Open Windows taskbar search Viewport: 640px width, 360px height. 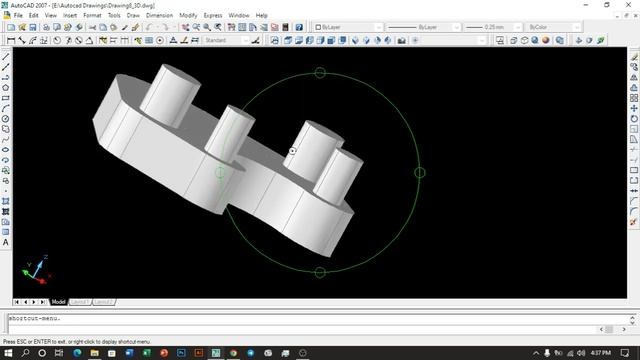point(25,353)
